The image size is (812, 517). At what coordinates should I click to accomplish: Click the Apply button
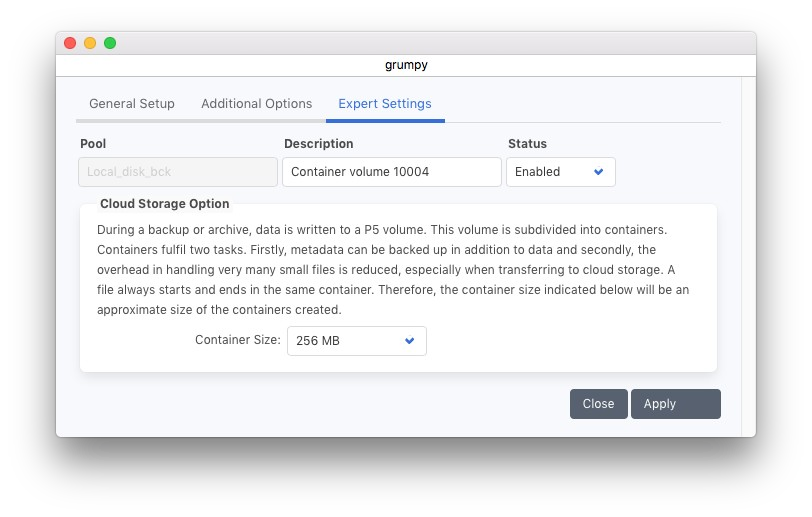point(675,404)
